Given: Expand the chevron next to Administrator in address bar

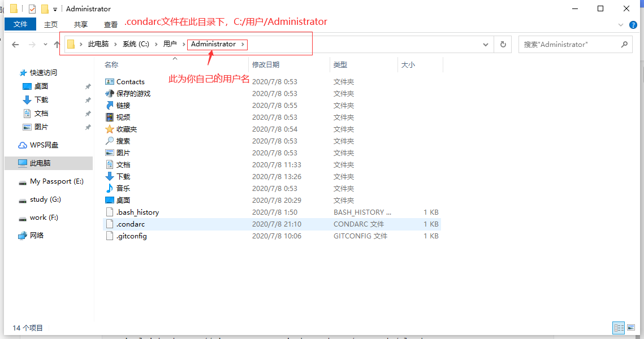Looking at the screenshot, I should (244, 44).
